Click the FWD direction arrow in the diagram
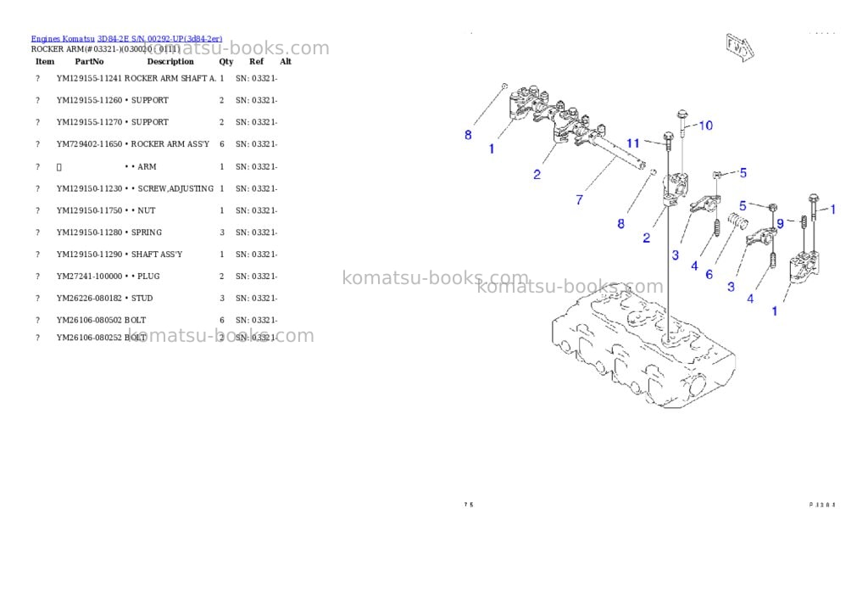 (740, 48)
